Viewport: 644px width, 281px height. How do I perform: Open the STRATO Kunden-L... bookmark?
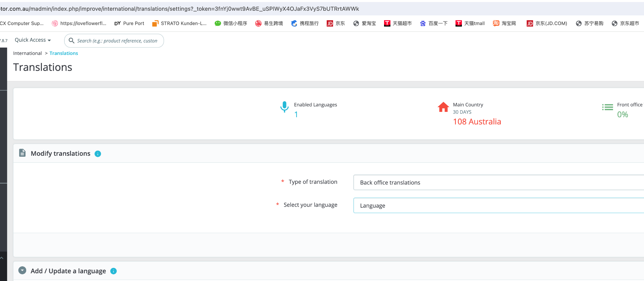[179, 23]
